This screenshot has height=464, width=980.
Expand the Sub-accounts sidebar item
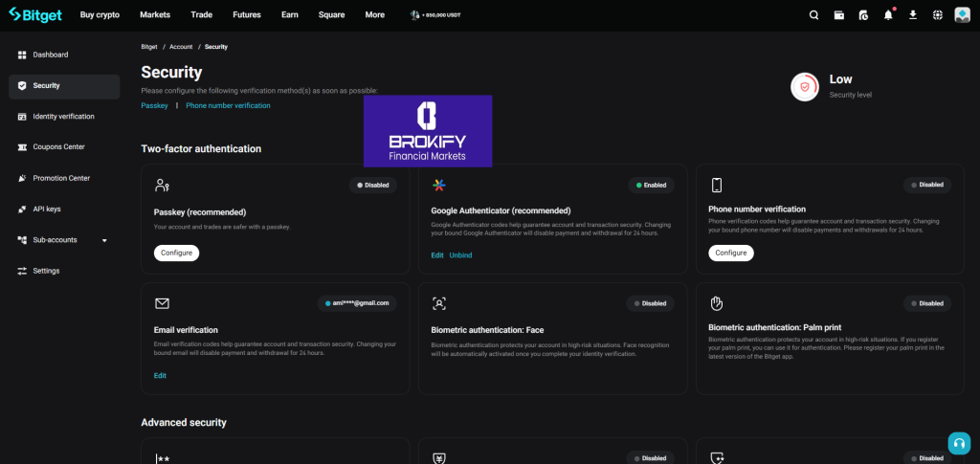(x=63, y=240)
